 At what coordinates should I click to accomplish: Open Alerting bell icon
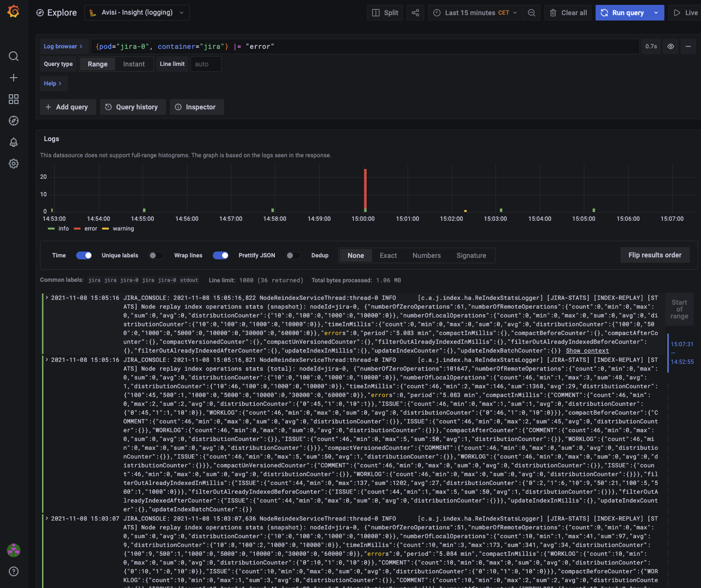[14, 142]
